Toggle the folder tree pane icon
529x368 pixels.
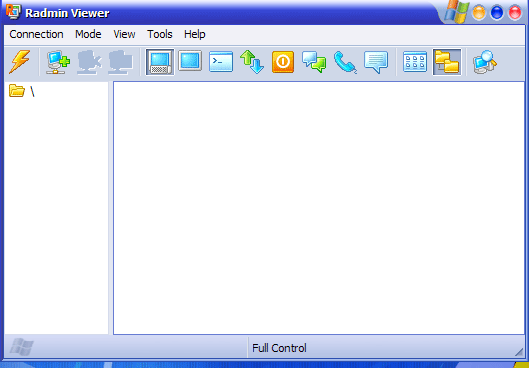[x=447, y=62]
